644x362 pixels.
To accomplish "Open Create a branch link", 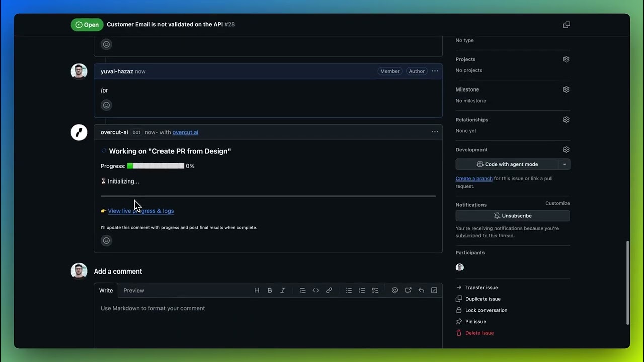I will pos(474,178).
